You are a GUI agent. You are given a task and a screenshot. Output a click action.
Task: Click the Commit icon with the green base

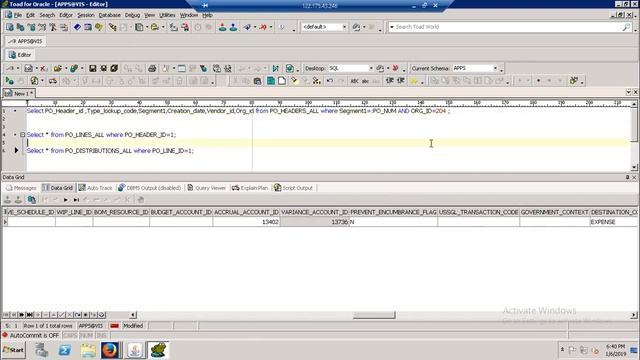222,27
